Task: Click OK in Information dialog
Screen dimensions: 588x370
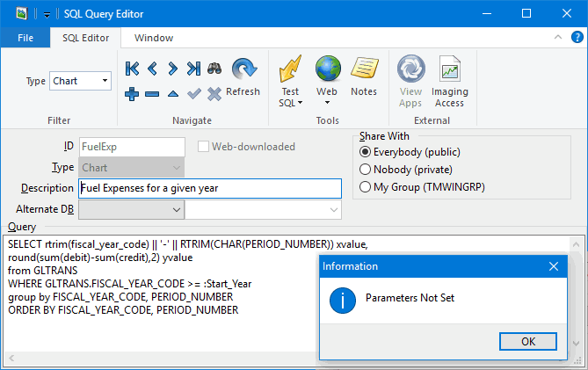Action: [528, 342]
